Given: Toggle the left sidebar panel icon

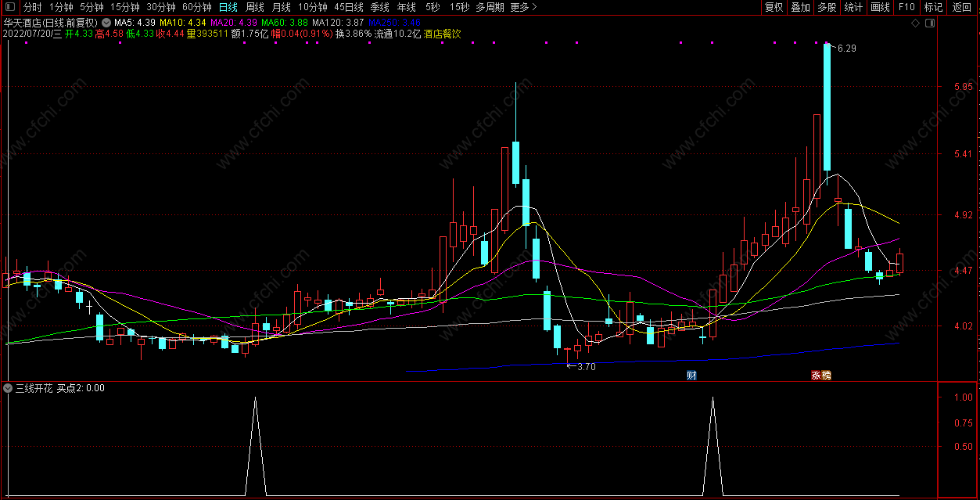Looking at the screenshot, I should [10, 7].
